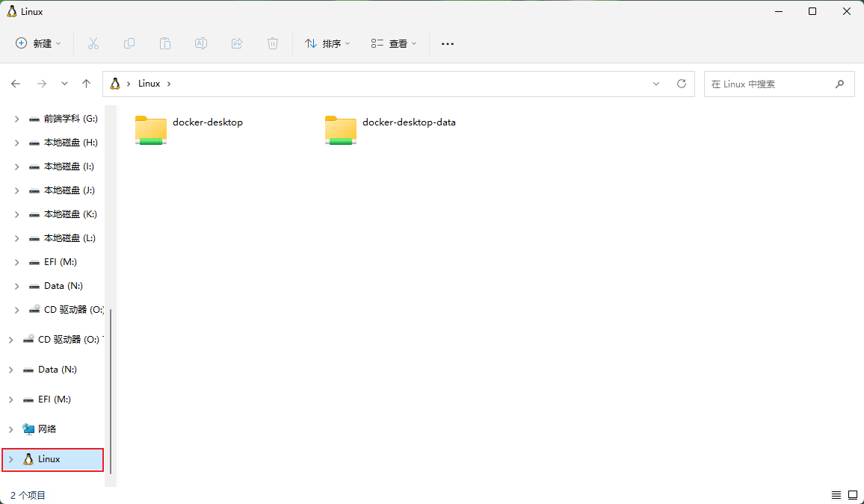Expand the 网络 tree node
The width and height of the screenshot is (864, 504).
pos(10,429)
